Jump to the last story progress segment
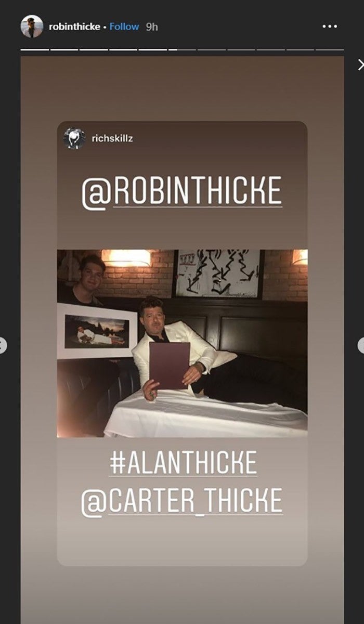Image resolution: width=364 pixels, height=624 pixels. click(x=330, y=49)
